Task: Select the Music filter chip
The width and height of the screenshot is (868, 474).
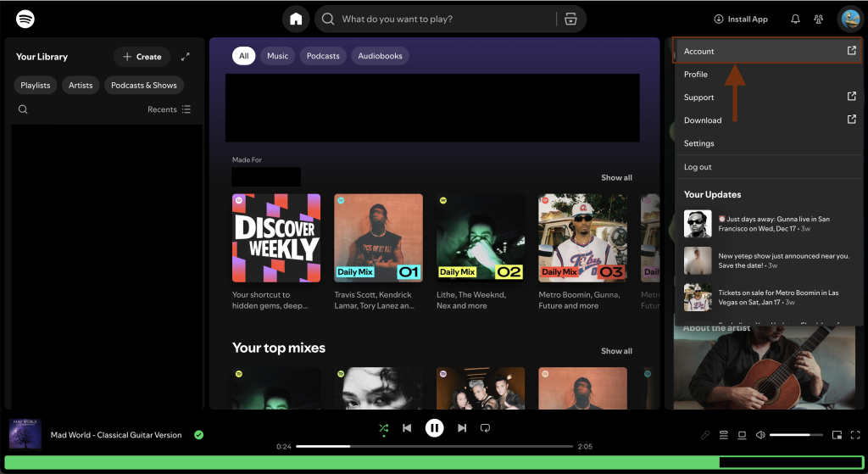Action: coord(277,56)
